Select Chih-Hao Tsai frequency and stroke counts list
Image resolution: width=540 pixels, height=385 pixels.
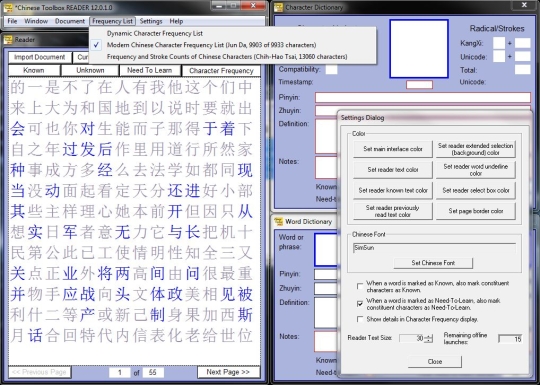[x=232, y=56]
